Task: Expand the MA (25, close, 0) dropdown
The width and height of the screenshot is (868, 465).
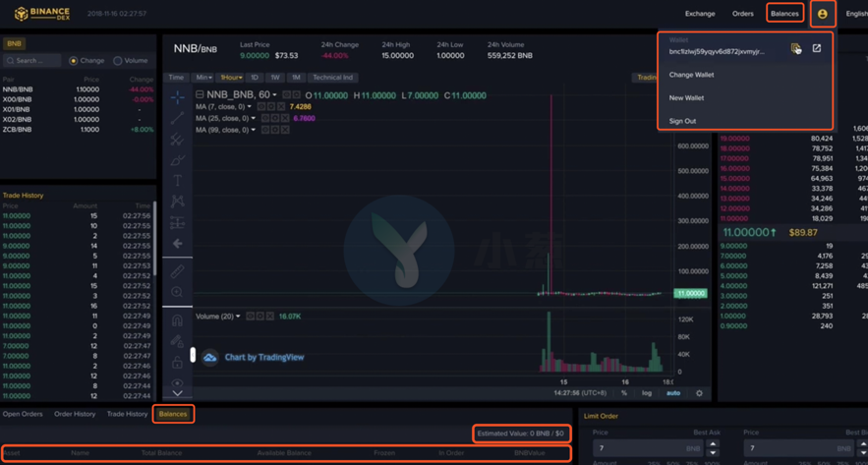Action: click(x=253, y=118)
